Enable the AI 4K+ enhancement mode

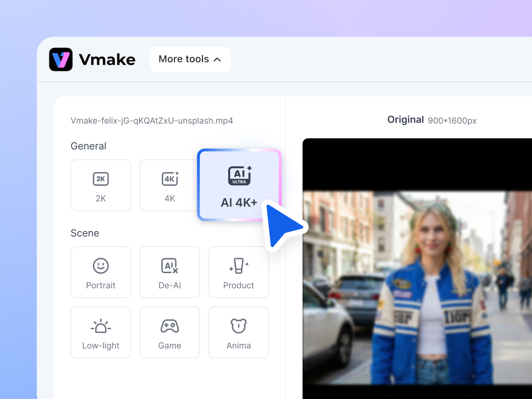coord(239,185)
